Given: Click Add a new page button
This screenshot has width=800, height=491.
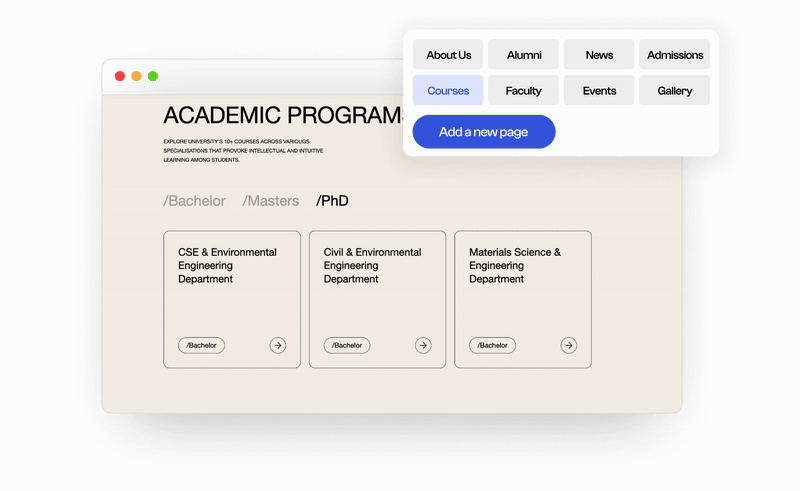Looking at the screenshot, I should (x=484, y=132).
